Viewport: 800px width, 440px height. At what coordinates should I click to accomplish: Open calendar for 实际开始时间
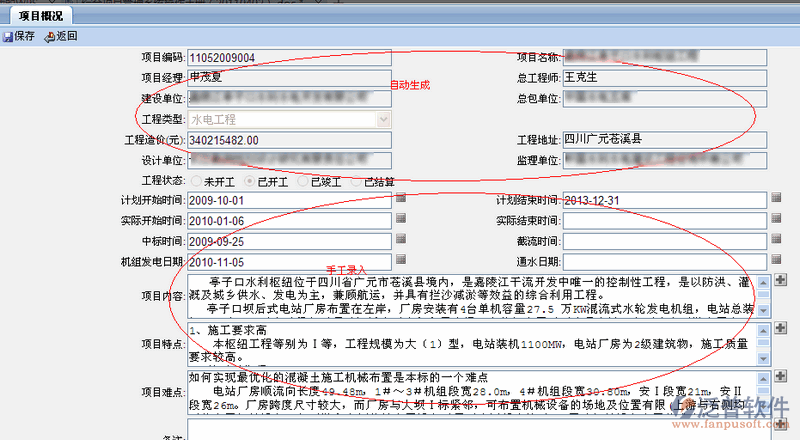(401, 218)
